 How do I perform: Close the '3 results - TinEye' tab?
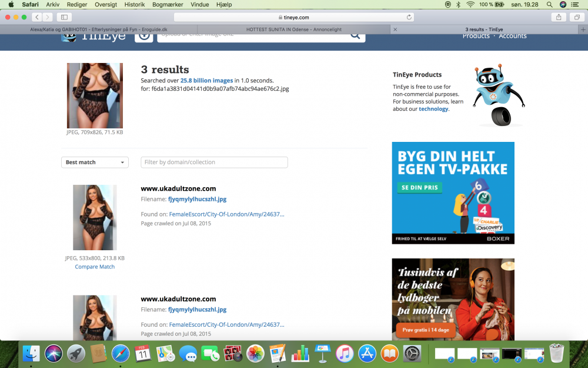click(395, 29)
